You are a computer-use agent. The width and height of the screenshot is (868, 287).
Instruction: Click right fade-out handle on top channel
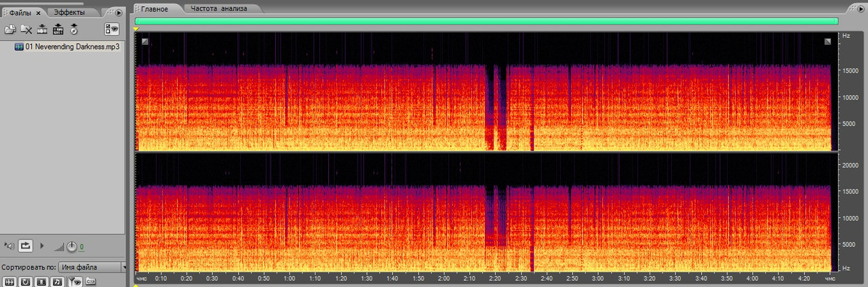[828, 41]
